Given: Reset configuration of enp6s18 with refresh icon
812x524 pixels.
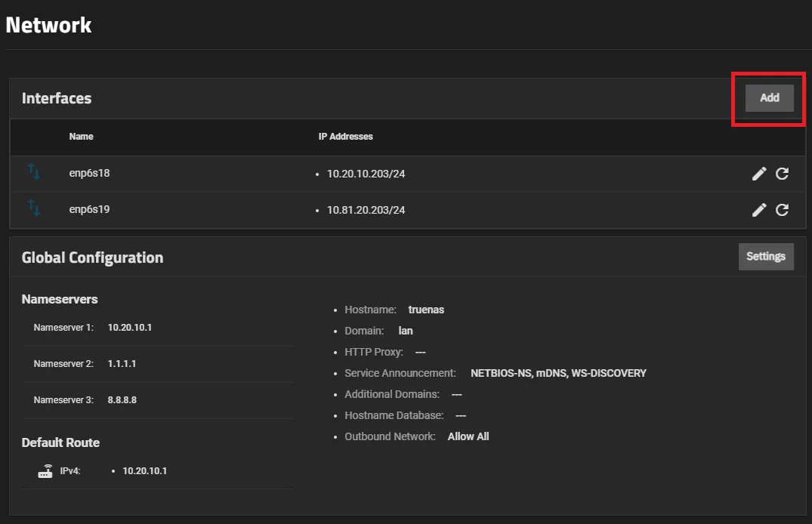Looking at the screenshot, I should click(x=782, y=173).
